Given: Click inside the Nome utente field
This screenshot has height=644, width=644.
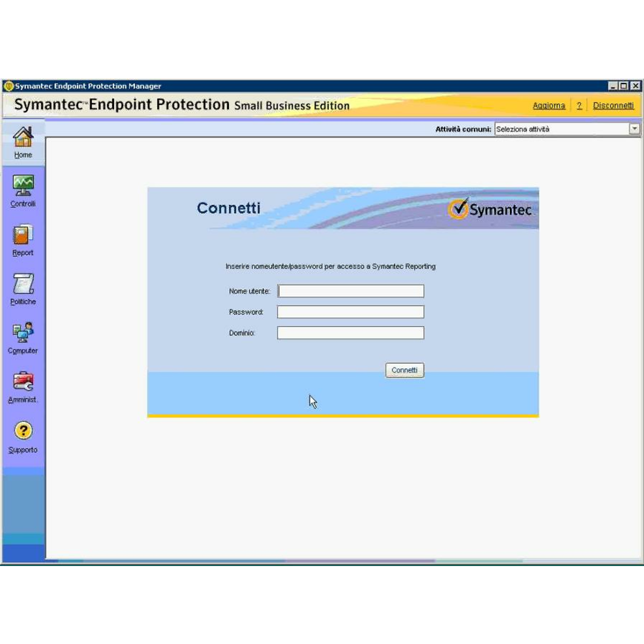Looking at the screenshot, I should tap(350, 291).
